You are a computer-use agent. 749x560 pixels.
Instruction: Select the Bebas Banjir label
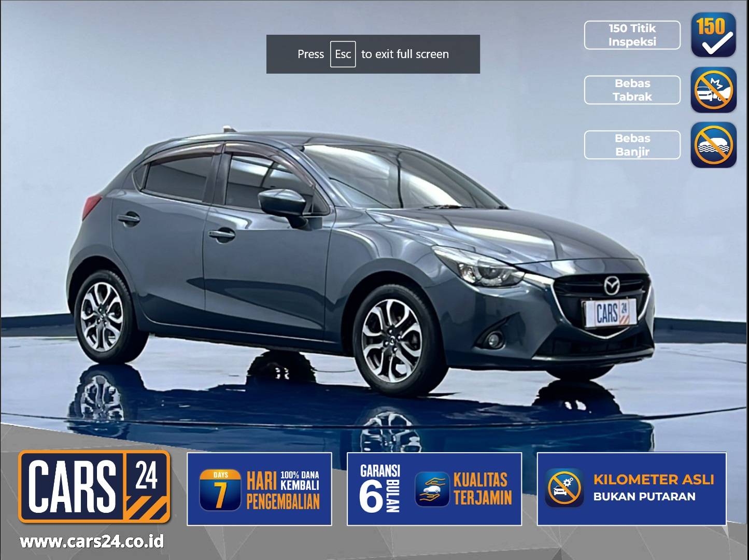pos(632,145)
